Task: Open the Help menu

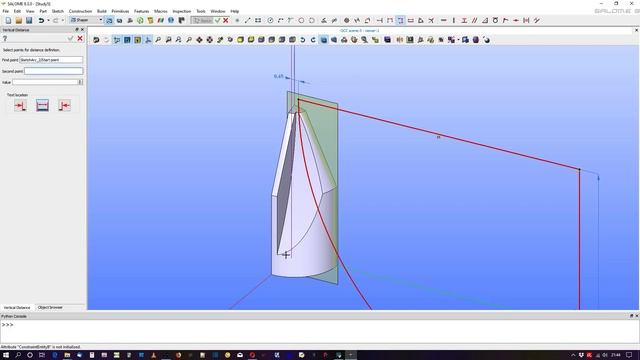Action: 235,11
